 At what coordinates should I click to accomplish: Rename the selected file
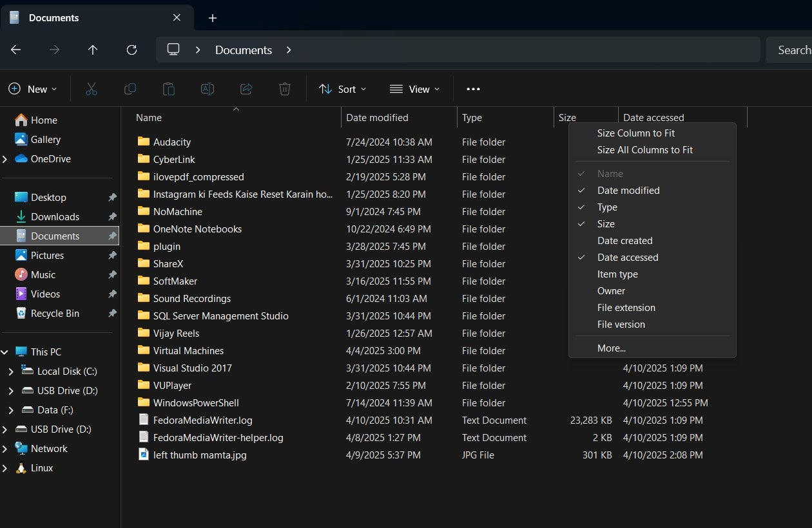pyautogui.click(x=207, y=89)
